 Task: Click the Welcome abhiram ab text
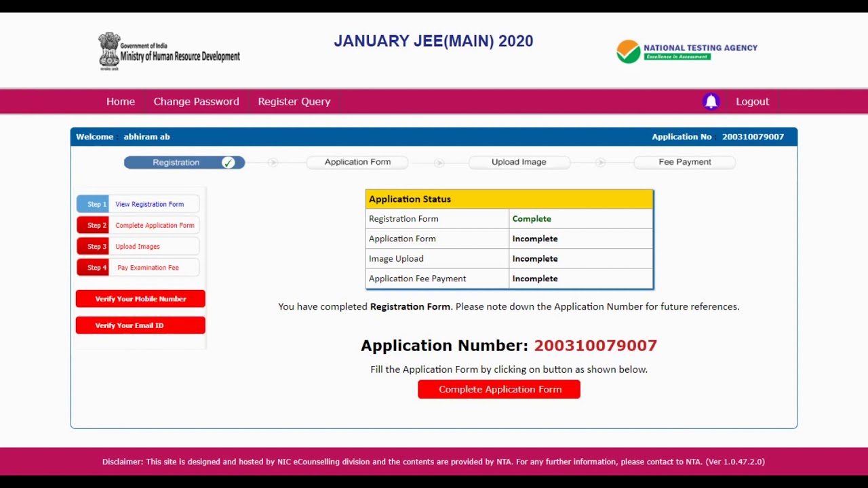click(x=123, y=137)
